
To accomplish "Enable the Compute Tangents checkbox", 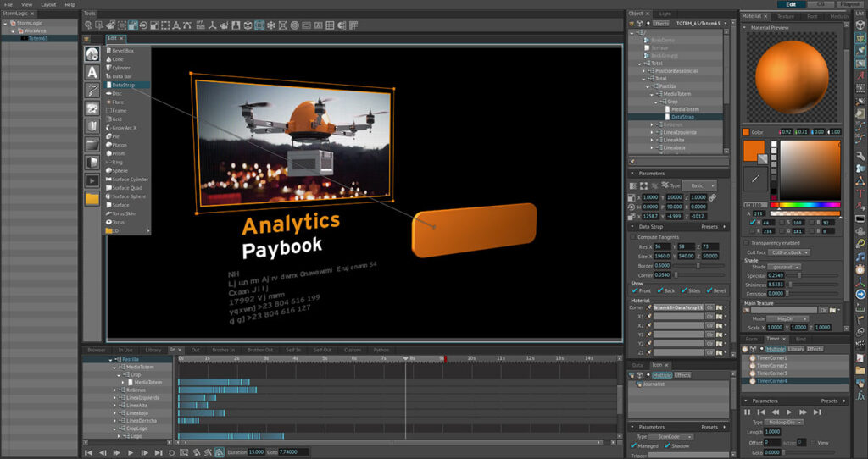I will [x=633, y=237].
